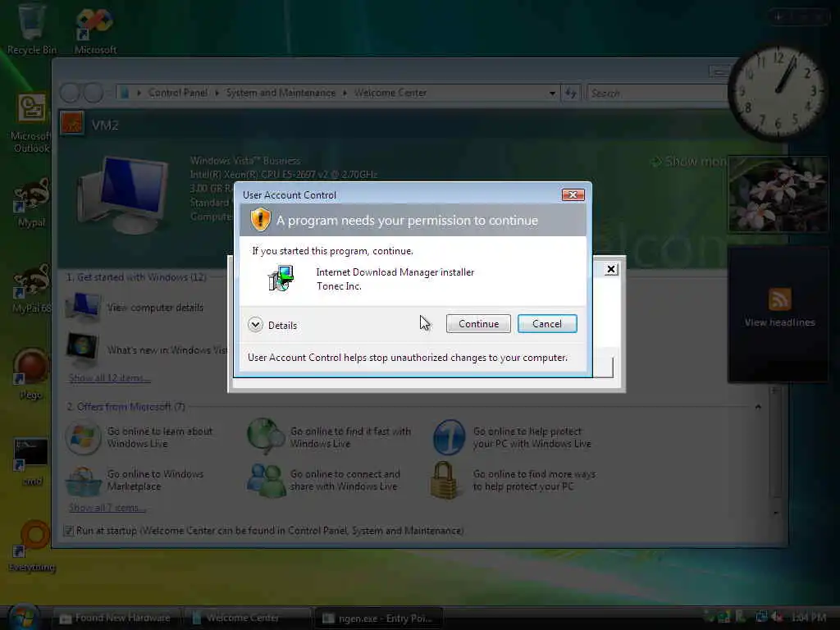Open the Microsoft Outlook desktop icon
Viewport: 840px width, 630px height.
coord(31,124)
